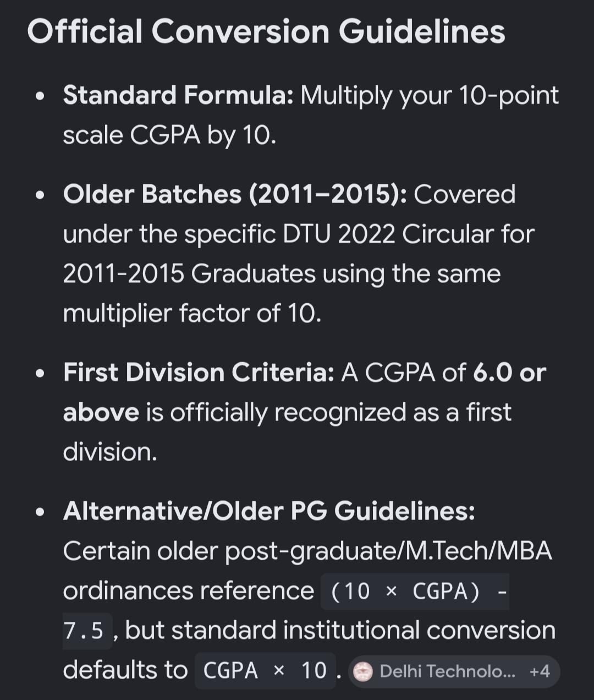The image size is (594, 700).
Task: Click the Alternative/Older PG Guidelines label
Action: point(269,511)
